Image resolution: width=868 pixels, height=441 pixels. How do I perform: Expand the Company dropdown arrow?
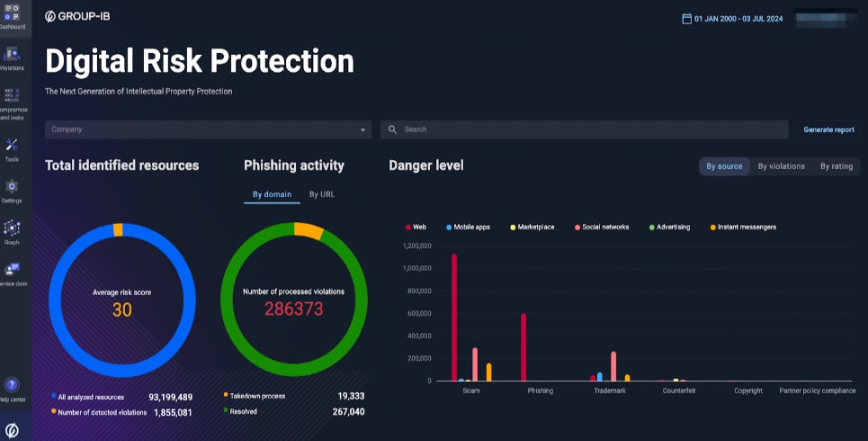362,130
